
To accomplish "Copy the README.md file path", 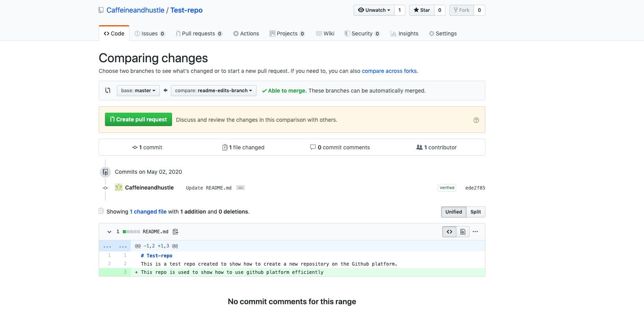I will 176,232.
